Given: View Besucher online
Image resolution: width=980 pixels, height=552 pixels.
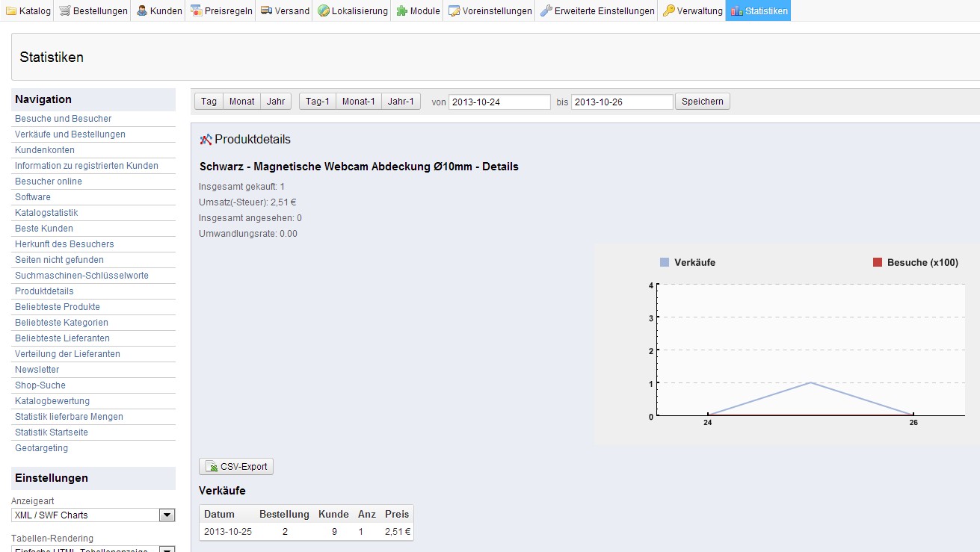Looking at the screenshot, I should pos(49,182).
